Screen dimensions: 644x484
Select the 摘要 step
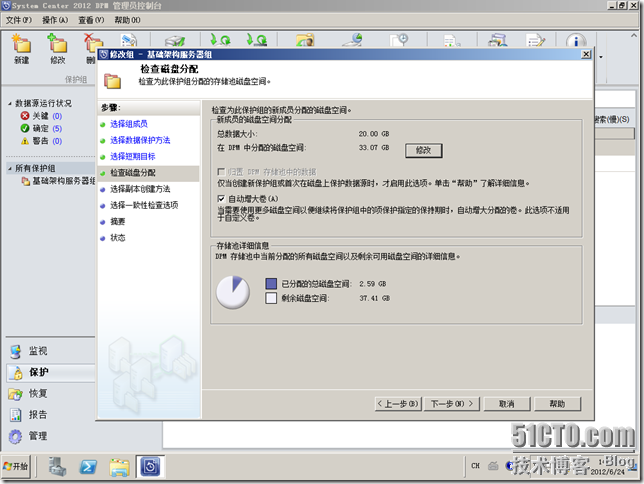117,221
